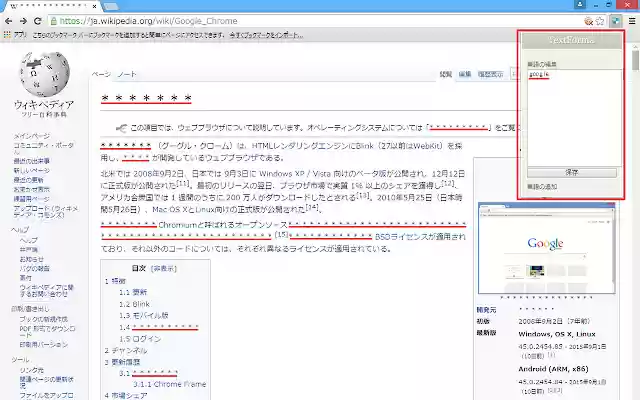Switch to the ノート tab
The width and height of the screenshot is (640, 400).
pyautogui.click(x=127, y=74)
